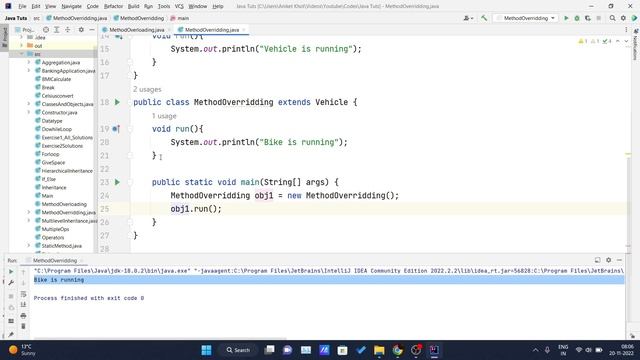This screenshot has height=360, width=640.
Task: Expand all in Project panel
Action: [x=57, y=30]
